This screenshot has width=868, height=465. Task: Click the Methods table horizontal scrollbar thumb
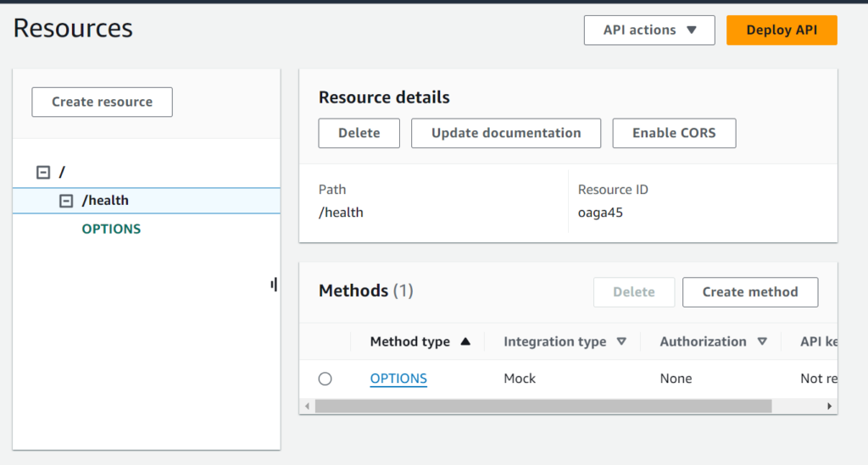(542, 407)
